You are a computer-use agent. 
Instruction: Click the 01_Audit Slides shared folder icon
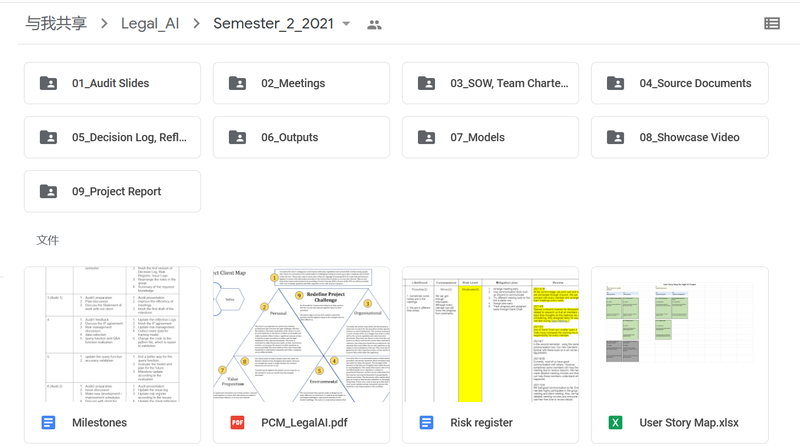[48, 83]
